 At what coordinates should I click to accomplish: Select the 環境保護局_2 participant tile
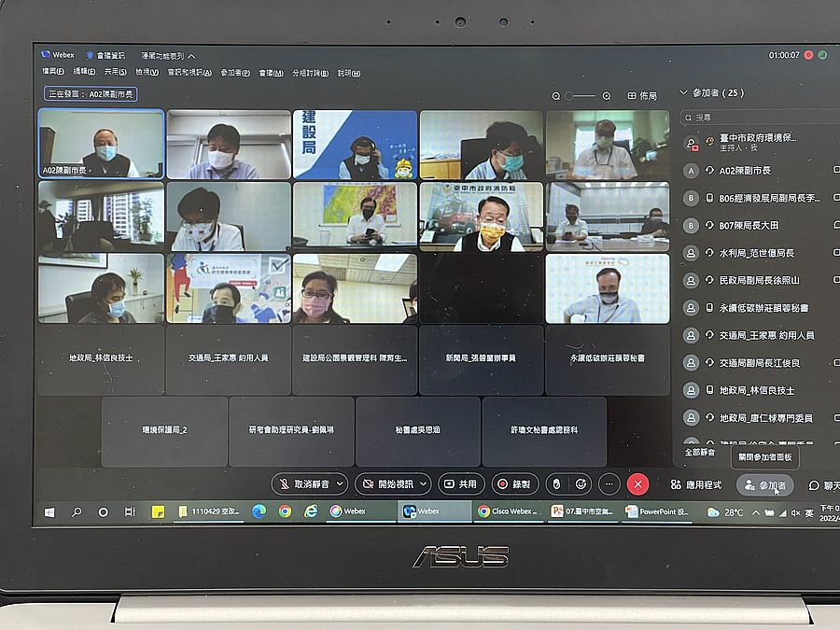click(164, 431)
